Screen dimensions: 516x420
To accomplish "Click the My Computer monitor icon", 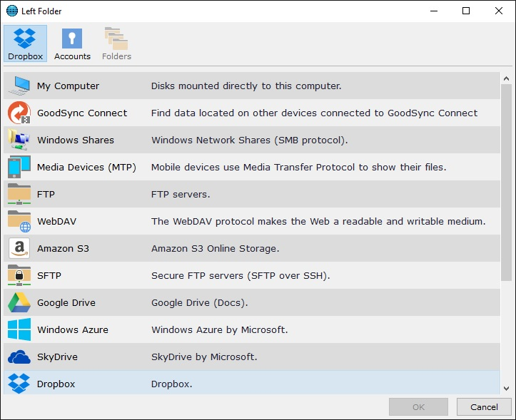I will [x=19, y=86].
